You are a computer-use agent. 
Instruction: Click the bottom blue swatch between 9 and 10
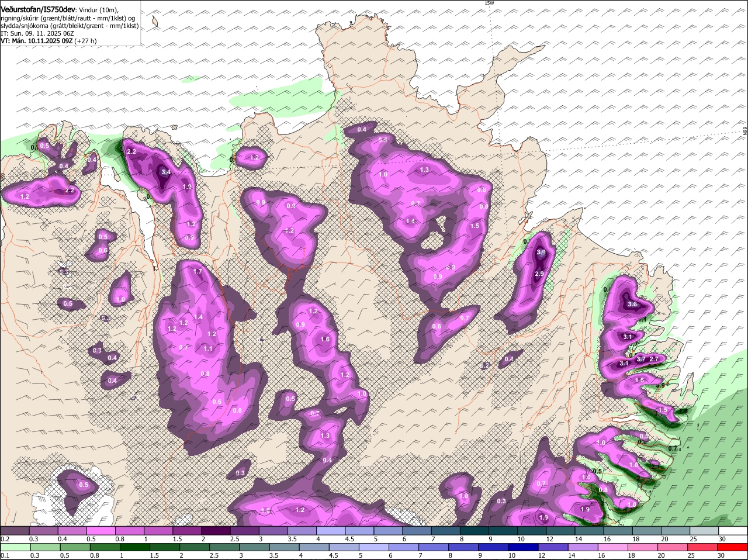pos(494,547)
